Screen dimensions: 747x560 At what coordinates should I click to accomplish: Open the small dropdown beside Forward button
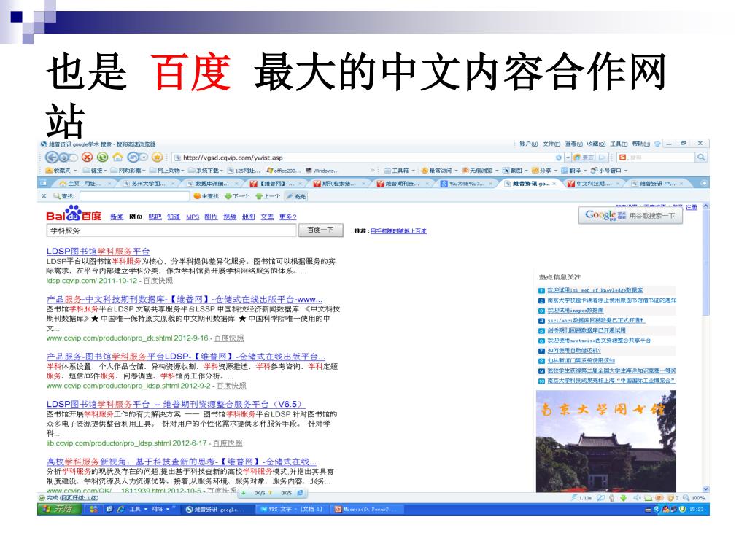tap(74, 157)
